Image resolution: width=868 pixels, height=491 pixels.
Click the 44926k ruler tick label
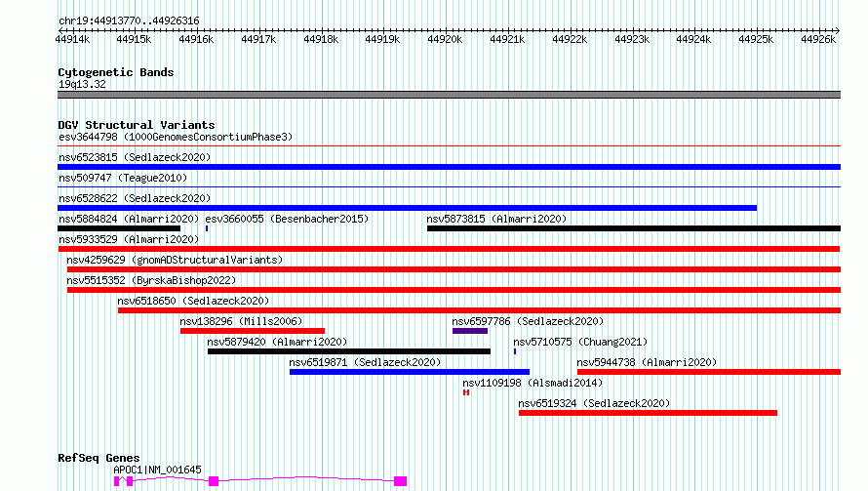[x=818, y=39]
